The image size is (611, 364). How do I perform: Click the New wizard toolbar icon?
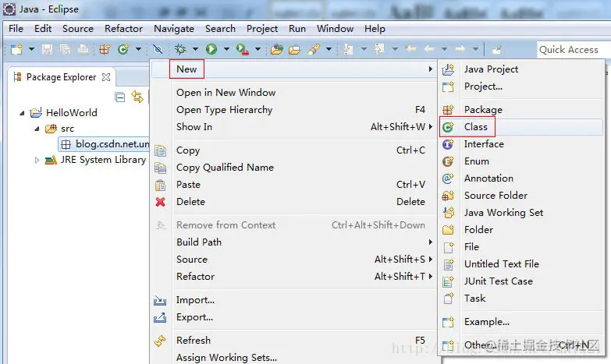pyautogui.click(x=16, y=49)
